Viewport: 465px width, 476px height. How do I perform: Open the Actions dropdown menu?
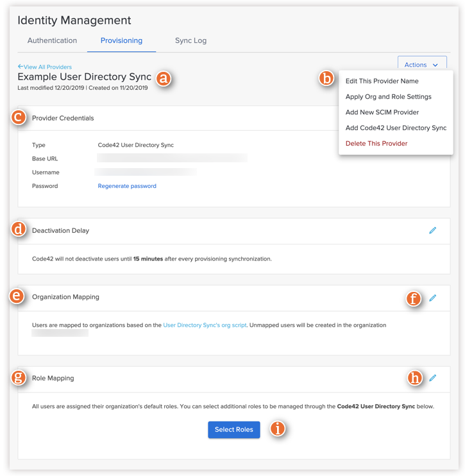[422, 65]
